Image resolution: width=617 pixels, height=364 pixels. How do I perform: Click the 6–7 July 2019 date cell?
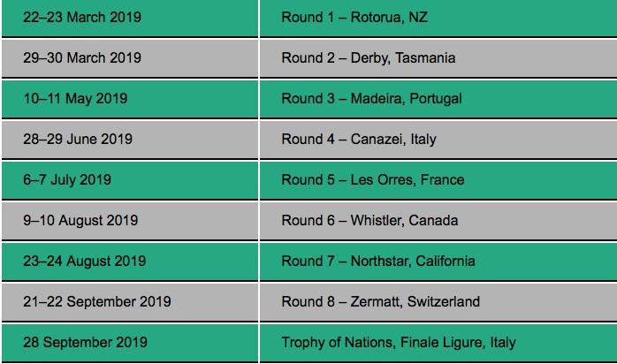67,180
